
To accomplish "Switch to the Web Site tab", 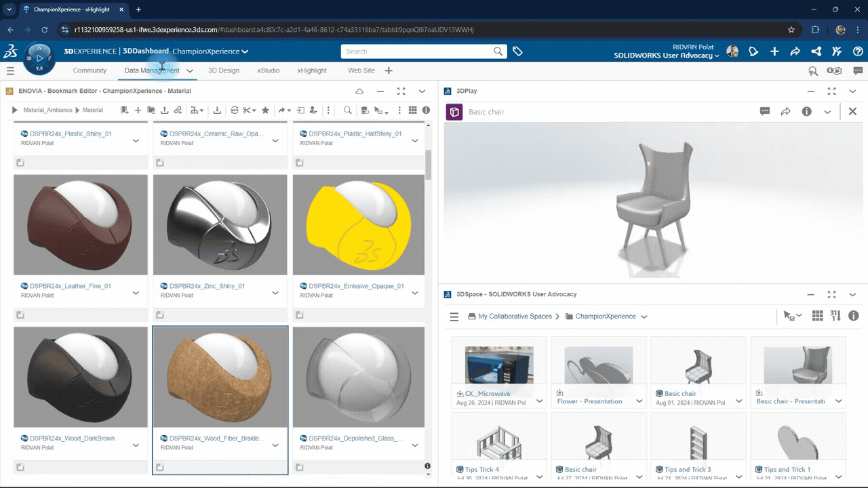I will point(361,70).
